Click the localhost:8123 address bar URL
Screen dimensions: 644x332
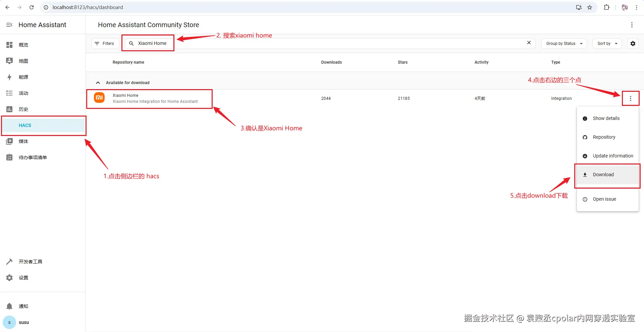[x=88, y=7]
